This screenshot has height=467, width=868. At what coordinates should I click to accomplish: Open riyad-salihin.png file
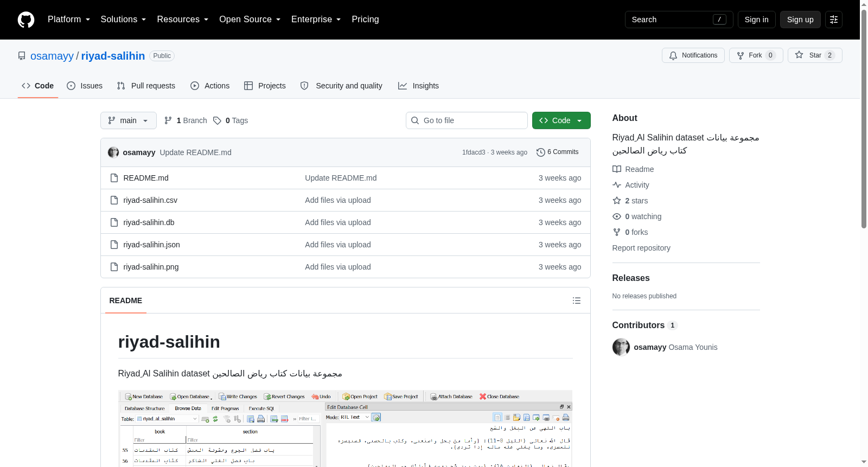pos(151,267)
